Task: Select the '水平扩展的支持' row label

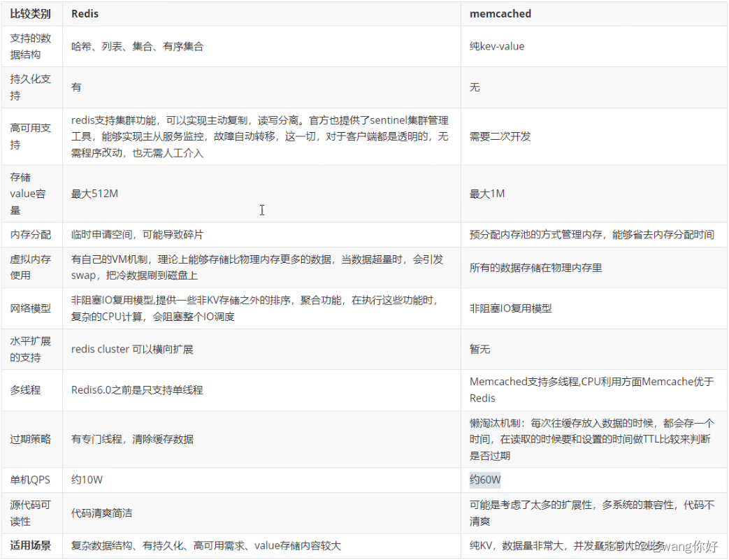Action: (30, 350)
